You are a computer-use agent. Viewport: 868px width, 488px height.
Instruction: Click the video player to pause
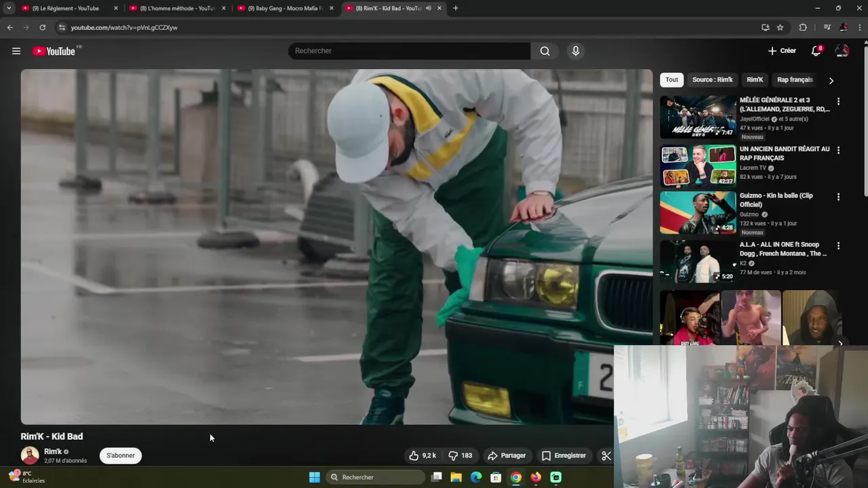(x=336, y=247)
